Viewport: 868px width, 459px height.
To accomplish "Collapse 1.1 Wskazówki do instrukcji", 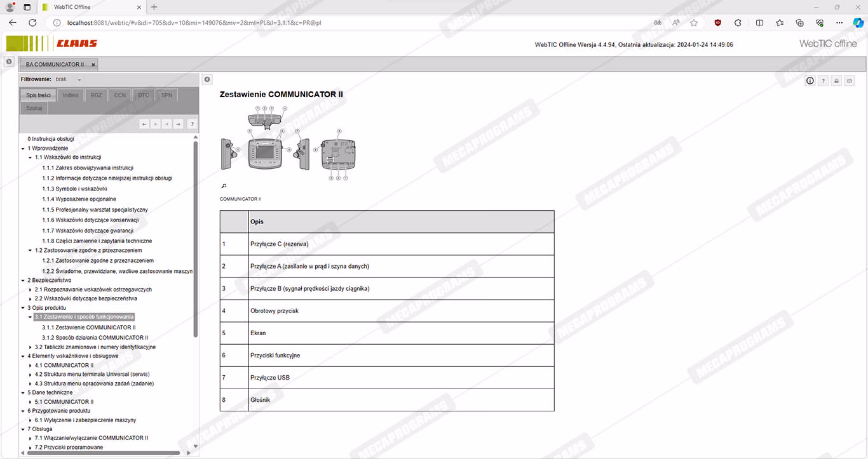I will 30,157.
